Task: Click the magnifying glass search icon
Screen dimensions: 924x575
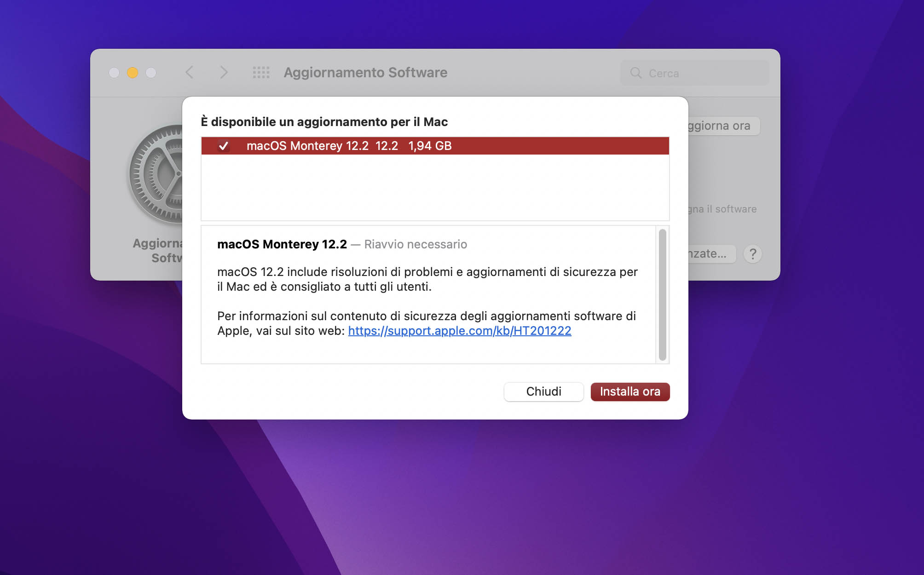Action: tap(635, 73)
